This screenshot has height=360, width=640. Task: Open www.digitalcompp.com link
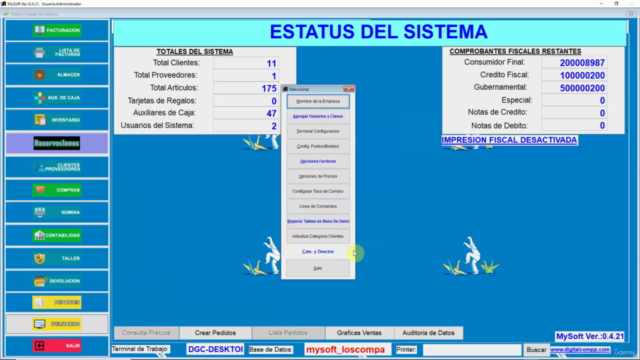coord(580,349)
